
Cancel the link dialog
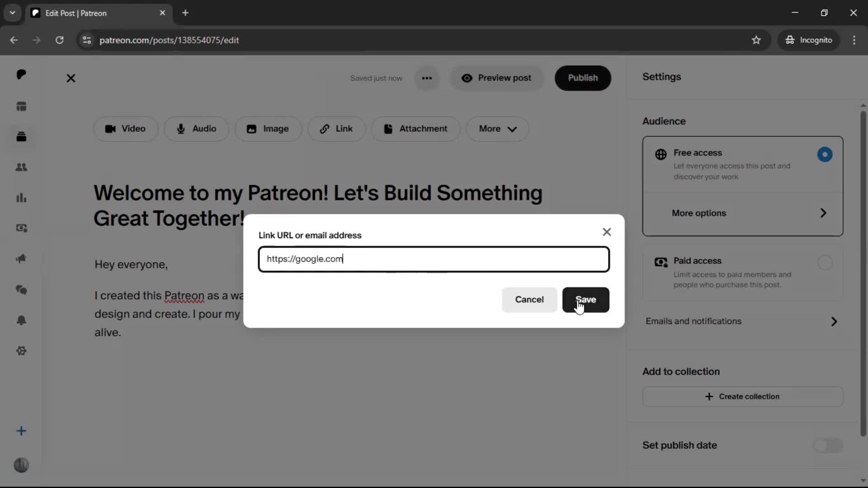529,300
